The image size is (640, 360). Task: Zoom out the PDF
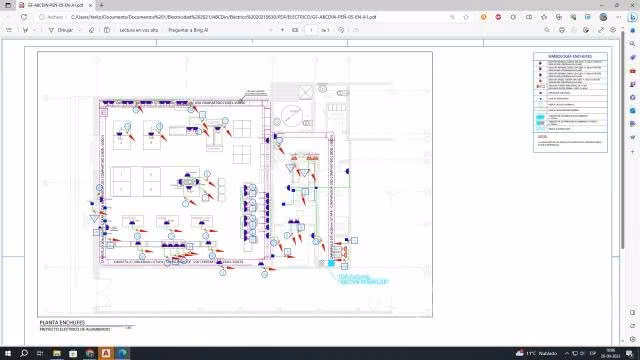coord(271,30)
